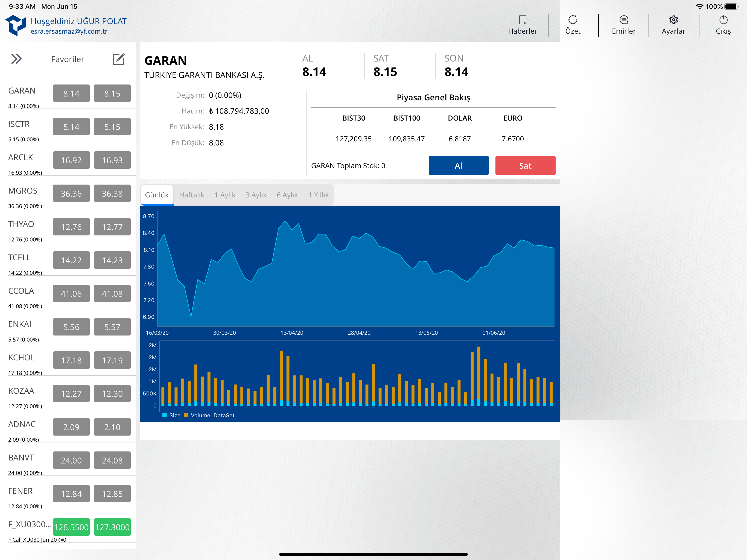
Task: Tap the Özet refresh icon
Action: (x=573, y=20)
